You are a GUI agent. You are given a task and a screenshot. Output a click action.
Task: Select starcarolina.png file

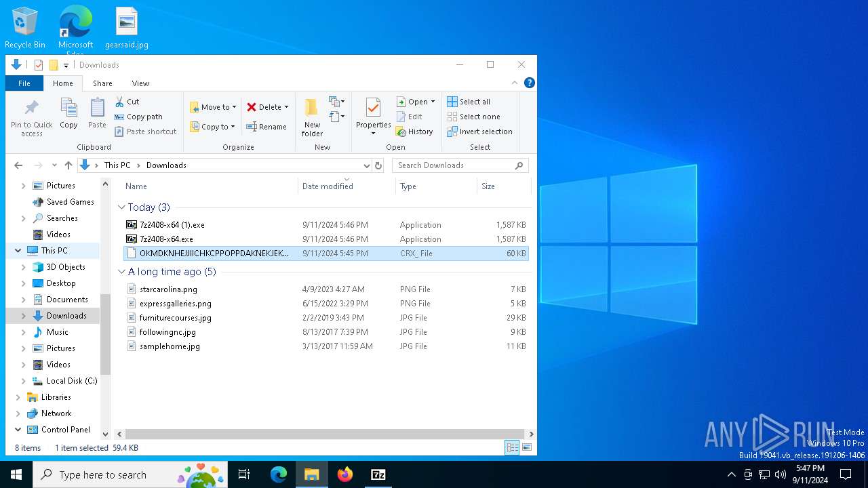326,289
